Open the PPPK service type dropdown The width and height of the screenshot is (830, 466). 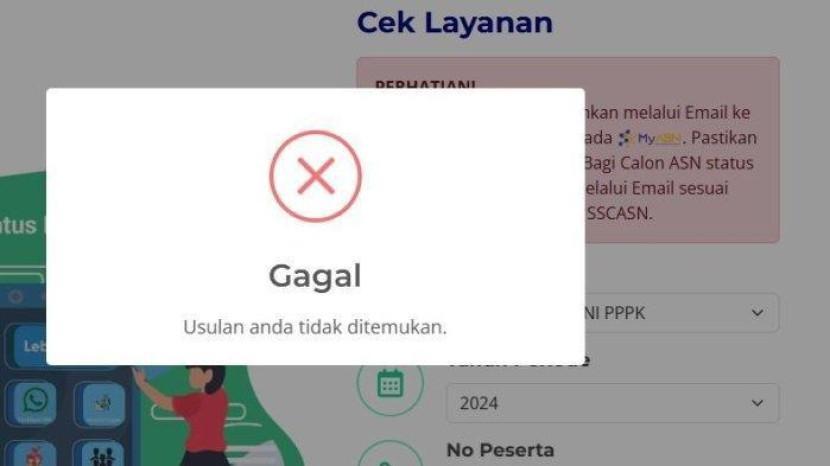click(682, 313)
